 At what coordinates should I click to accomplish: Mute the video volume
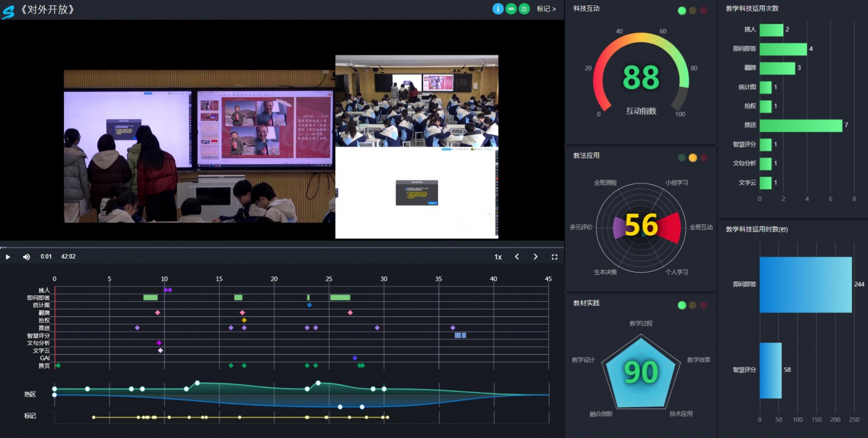tap(26, 257)
